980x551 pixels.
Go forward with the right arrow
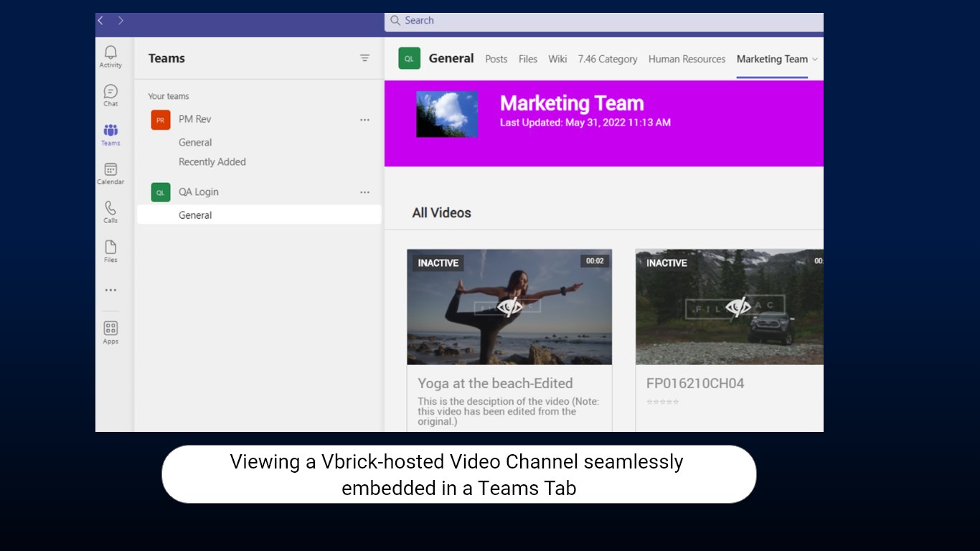121,21
